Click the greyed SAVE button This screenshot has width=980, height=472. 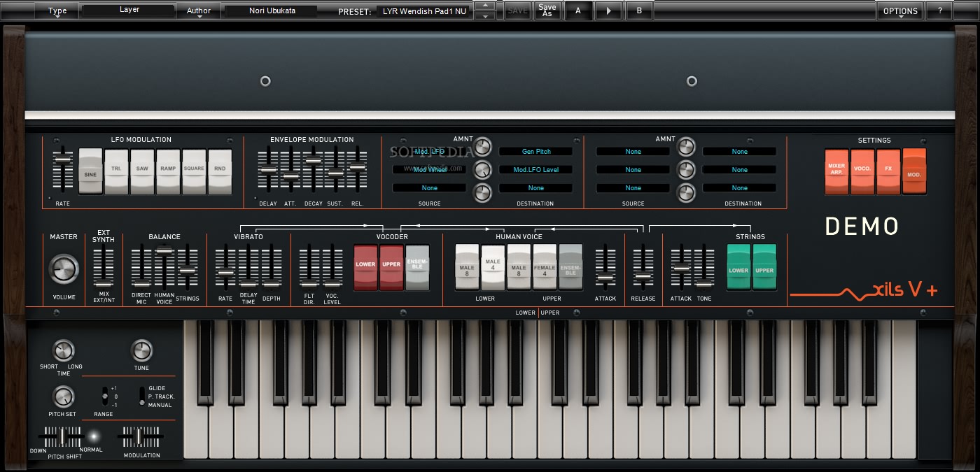coord(517,10)
